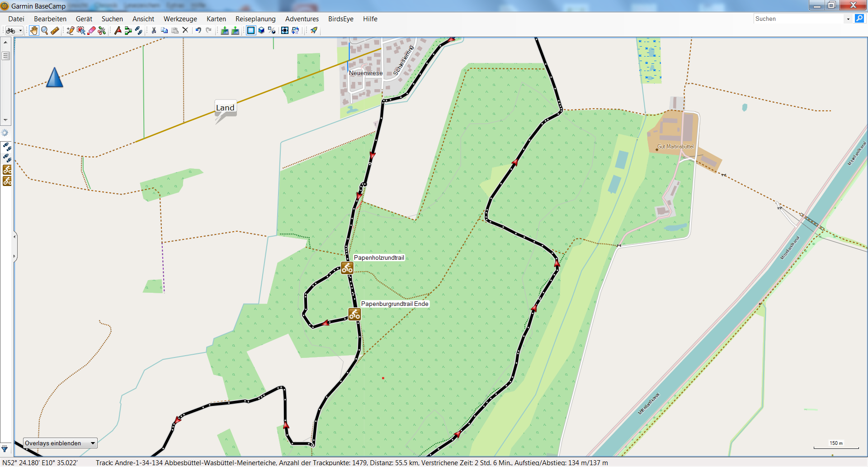The width and height of the screenshot is (868, 467).
Task: Click the 150 m scale bar
Action: [x=836, y=445]
